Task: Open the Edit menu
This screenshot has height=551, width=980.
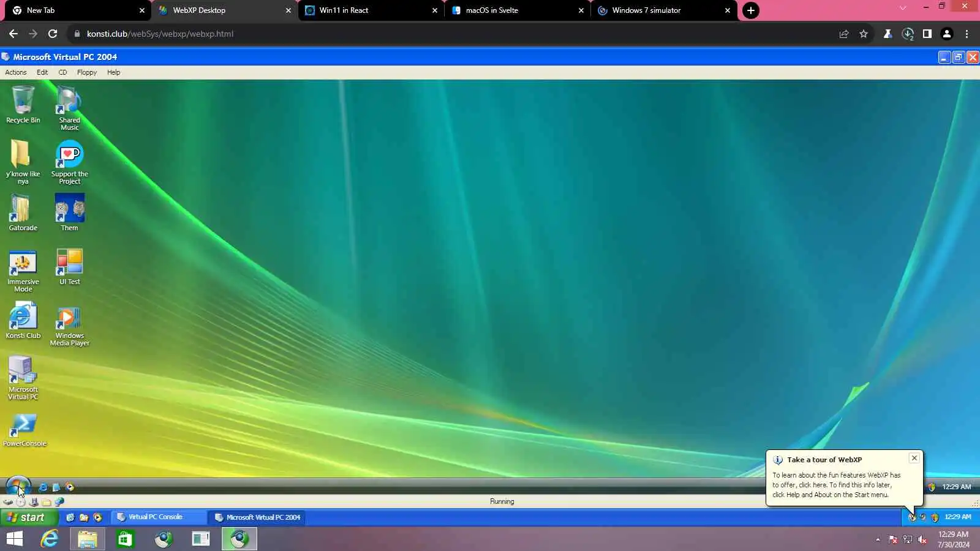Action: point(42,72)
